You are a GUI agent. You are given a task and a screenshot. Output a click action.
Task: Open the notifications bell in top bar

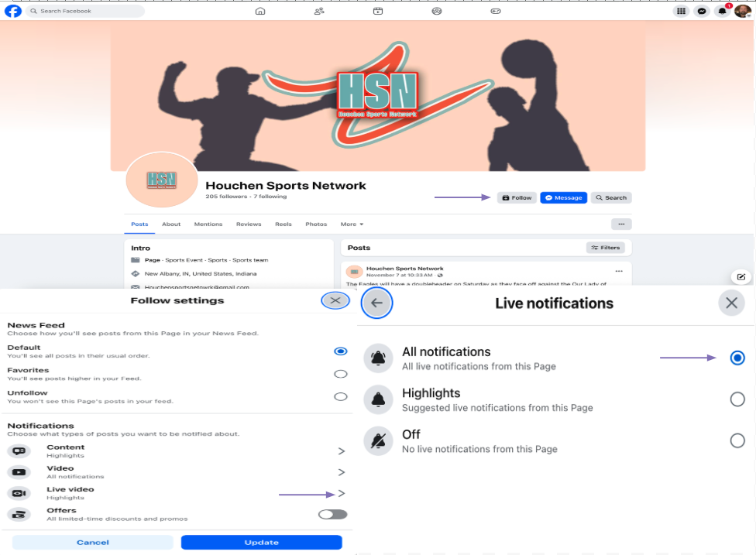[x=722, y=11]
